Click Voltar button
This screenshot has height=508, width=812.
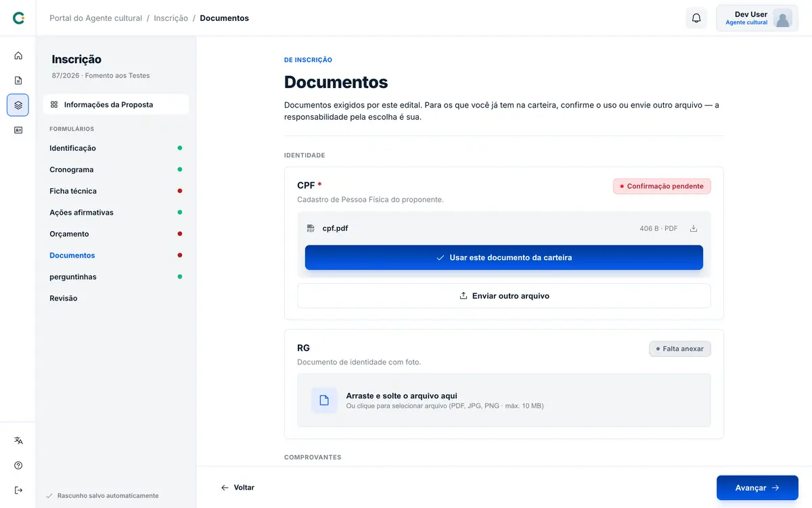click(x=238, y=488)
